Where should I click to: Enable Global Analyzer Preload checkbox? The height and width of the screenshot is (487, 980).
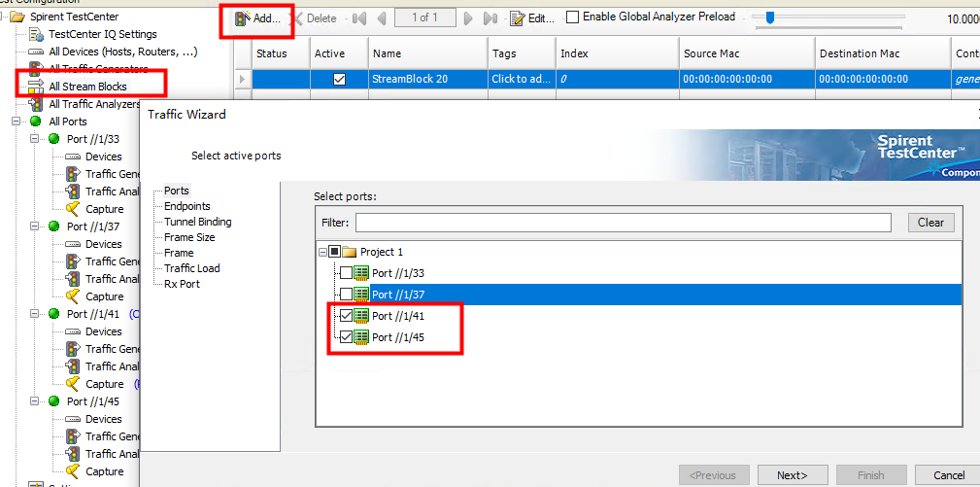[x=572, y=17]
